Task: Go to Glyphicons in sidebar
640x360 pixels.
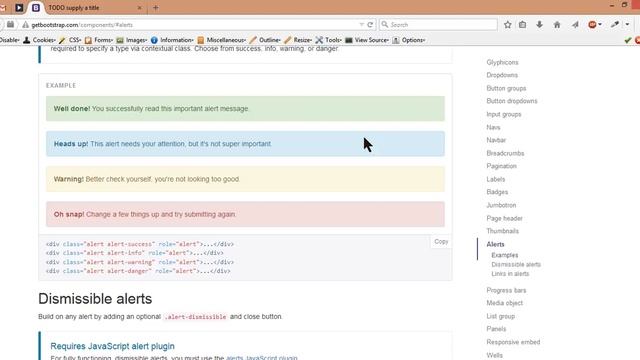Action: tap(502, 62)
